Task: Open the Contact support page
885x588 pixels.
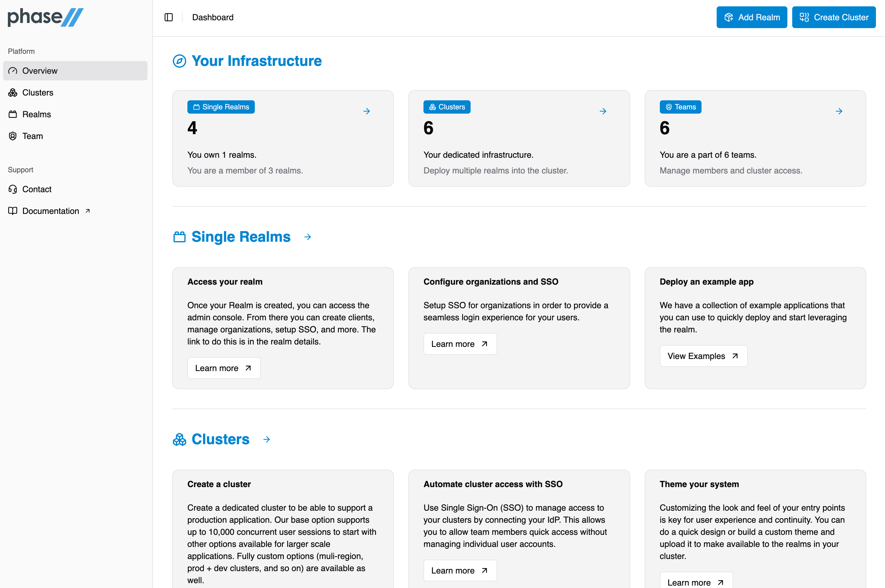Action: pyautogui.click(x=36, y=189)
